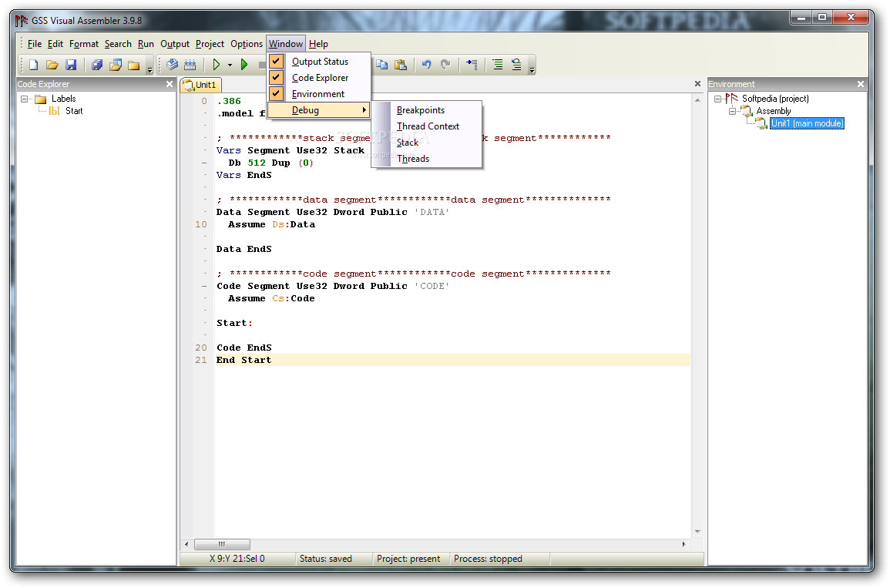Screen dimensions: 890x588
Task: Click the Save floppy disk icon
Action: [71, 65]
